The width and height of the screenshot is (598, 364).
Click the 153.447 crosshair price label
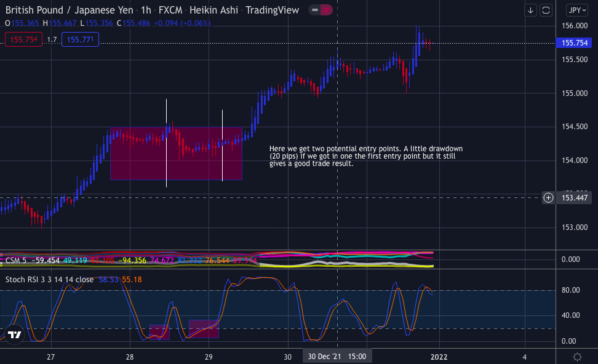[575, 197]
